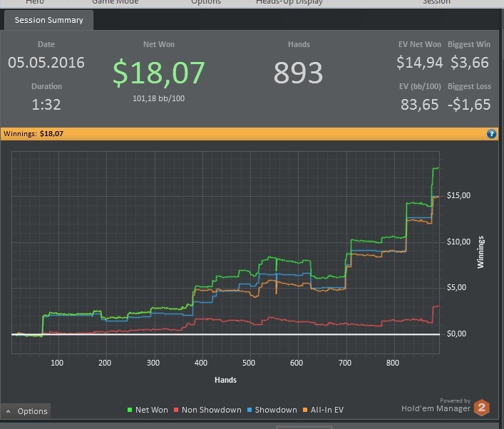
Task: Toggle the All-In EV legend series
Action: [324, 410]
